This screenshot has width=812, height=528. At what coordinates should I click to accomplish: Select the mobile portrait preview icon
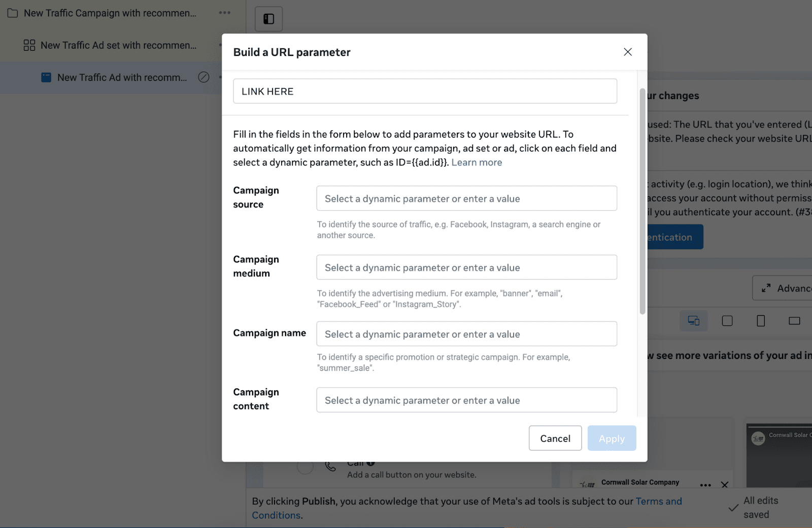[761, 321]
